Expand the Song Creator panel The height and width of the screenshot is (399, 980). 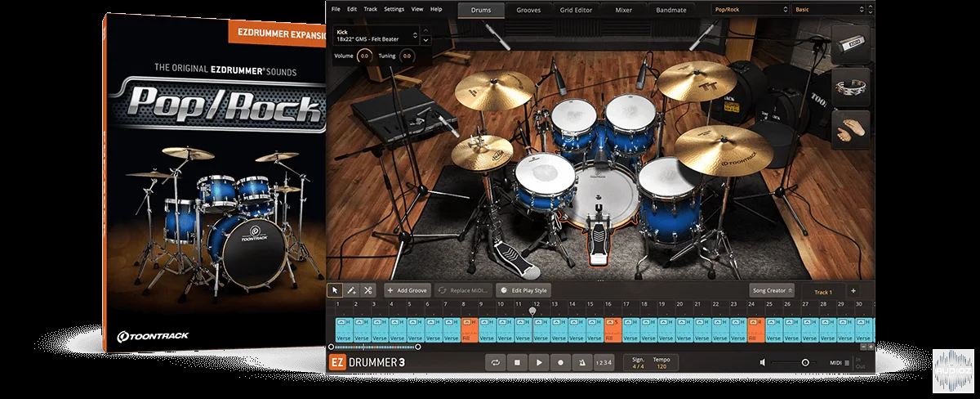772,290
